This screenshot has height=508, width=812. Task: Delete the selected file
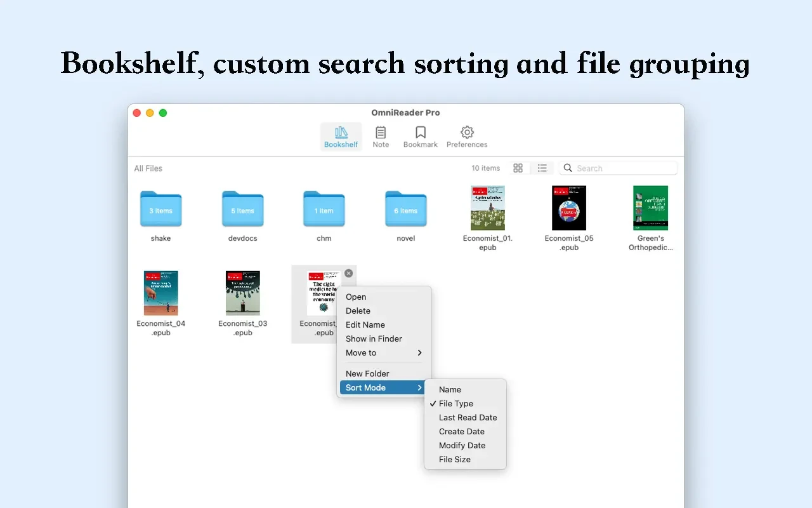click(358, 311)
